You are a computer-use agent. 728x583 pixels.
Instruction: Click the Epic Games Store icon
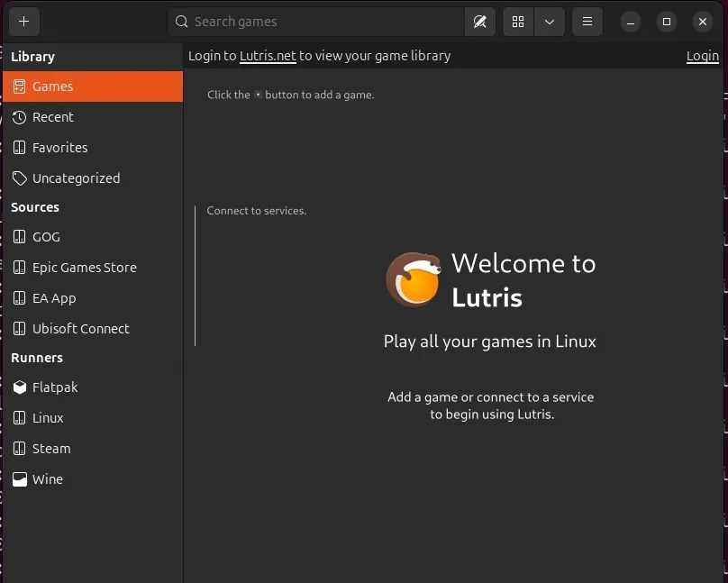tap(19, 268)
